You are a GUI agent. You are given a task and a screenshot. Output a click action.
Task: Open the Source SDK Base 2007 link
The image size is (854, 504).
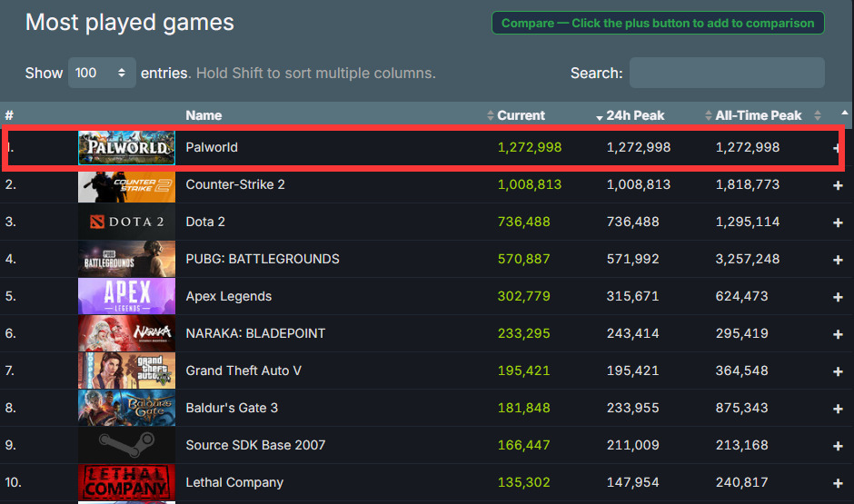[255, 445]
